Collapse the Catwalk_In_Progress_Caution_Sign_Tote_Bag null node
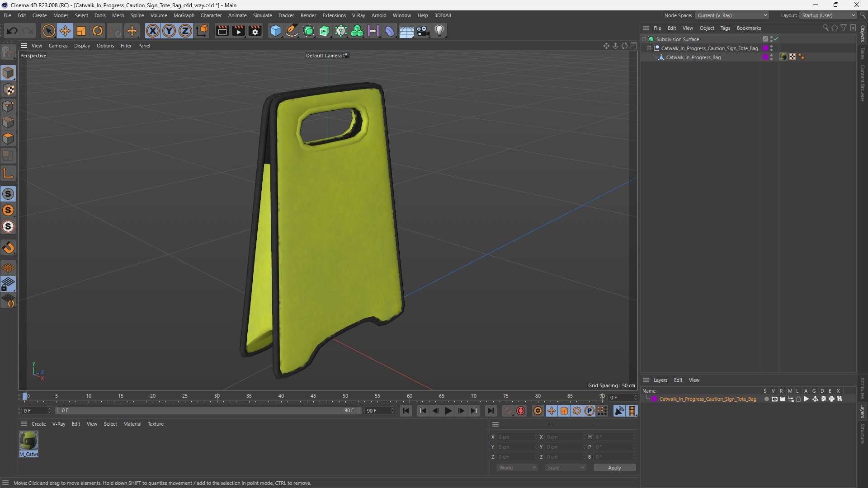Viewport: 868px width, 488px height. 649,48
